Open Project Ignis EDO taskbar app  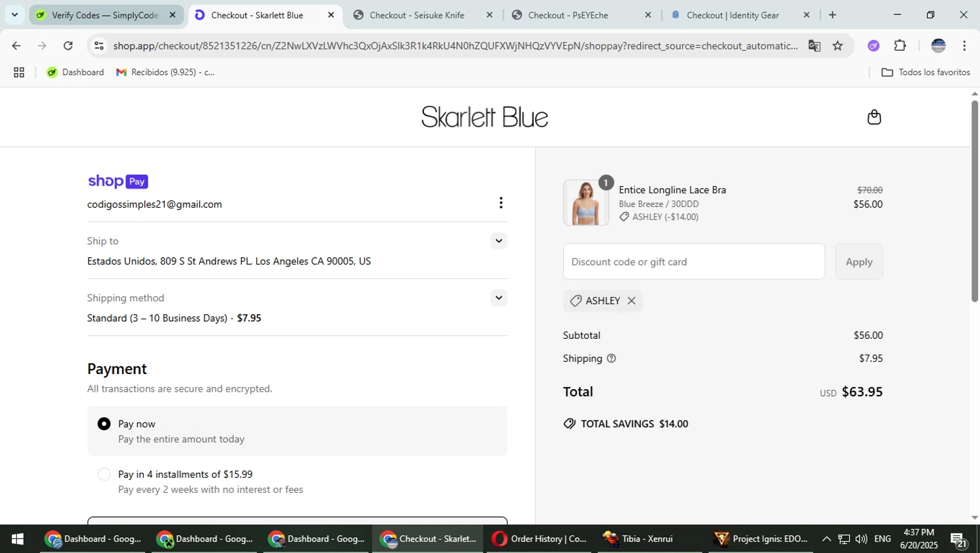coord(762,539)
